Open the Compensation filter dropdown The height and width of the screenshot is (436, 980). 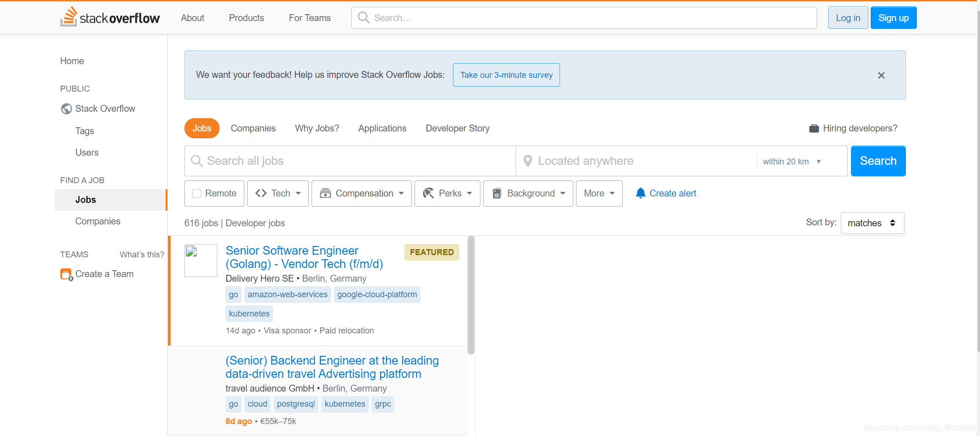click(361, 193)
